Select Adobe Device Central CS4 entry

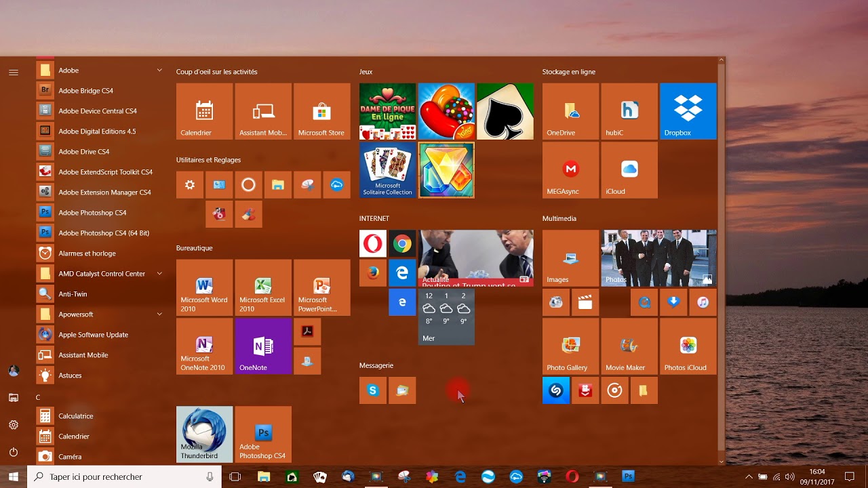point(101,111)
